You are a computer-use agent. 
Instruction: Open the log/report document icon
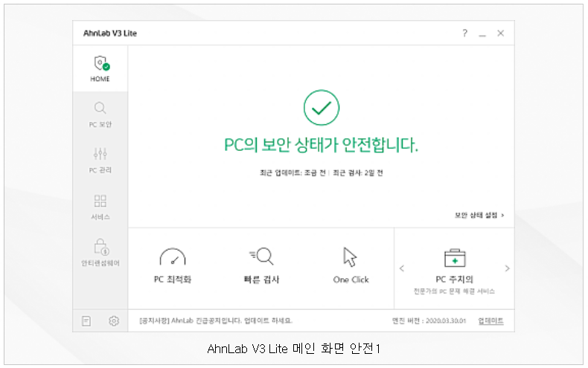point(86,321)
